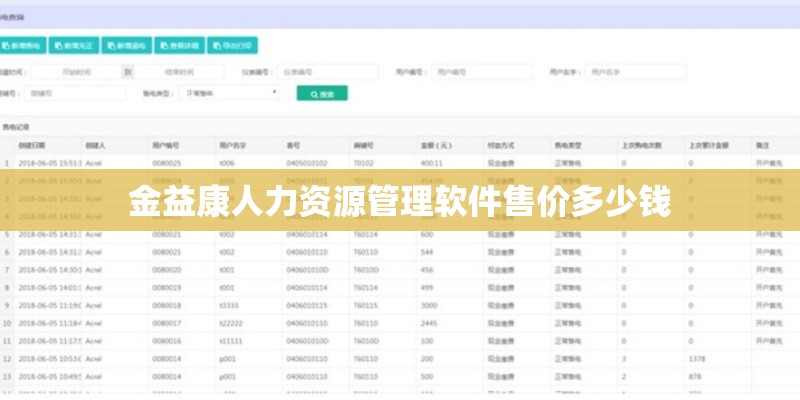Select amount cell 499
Screen dimensions: 800x400
pos(427,288)
